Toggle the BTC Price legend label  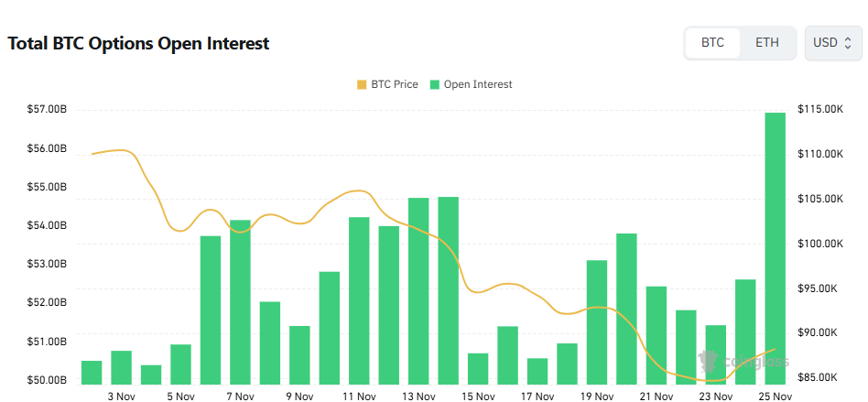pyautogui.click(x=395, y=84)
